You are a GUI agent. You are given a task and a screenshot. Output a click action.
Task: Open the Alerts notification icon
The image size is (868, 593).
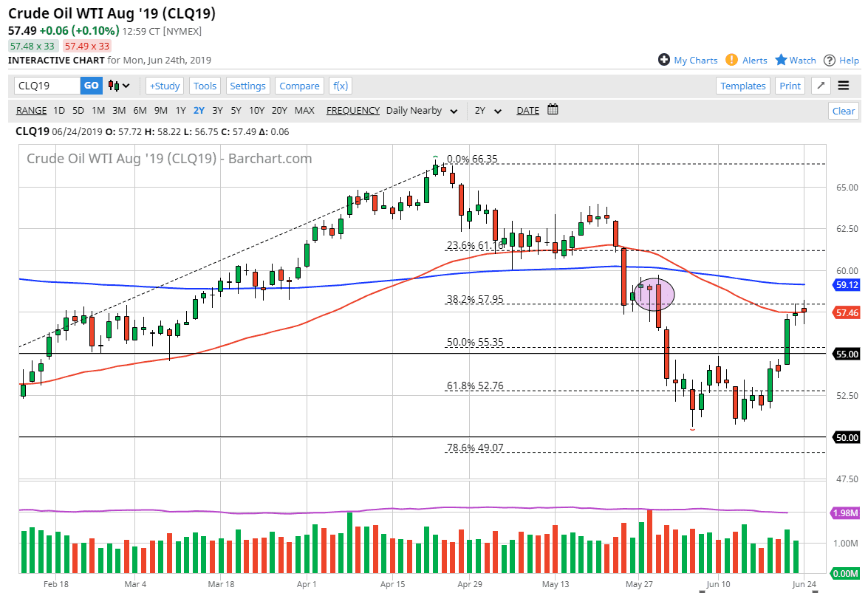pos(731,60)
